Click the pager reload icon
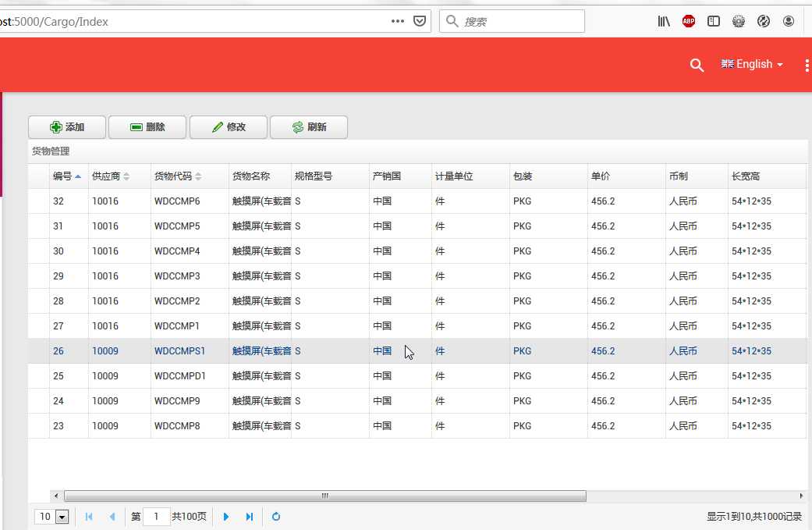 (276, 517)
